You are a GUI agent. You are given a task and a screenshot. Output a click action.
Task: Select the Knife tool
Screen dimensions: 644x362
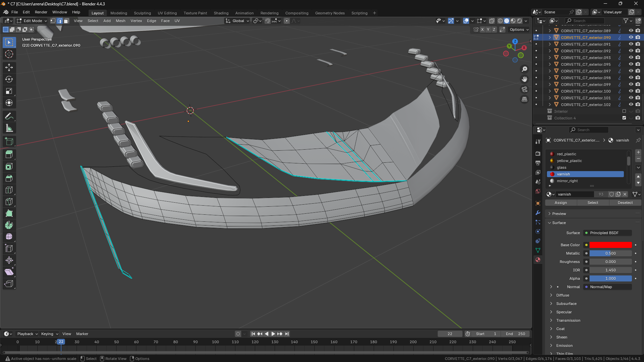point(9,202)
